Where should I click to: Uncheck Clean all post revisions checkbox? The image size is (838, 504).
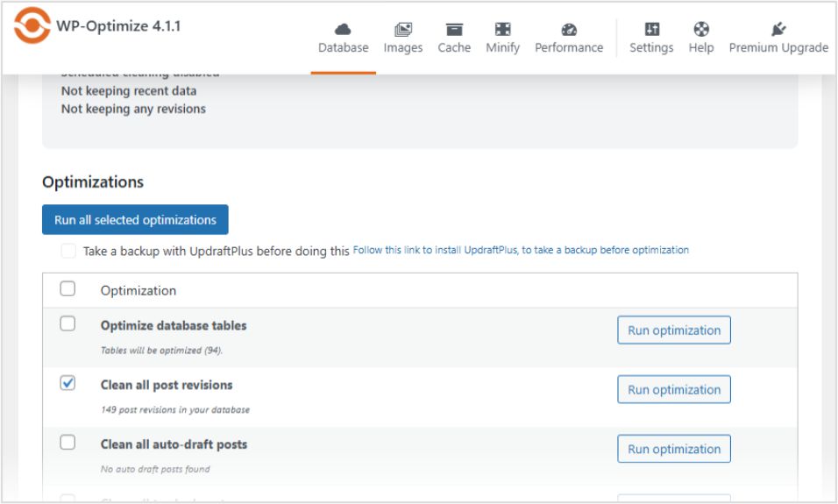[67, 383]
